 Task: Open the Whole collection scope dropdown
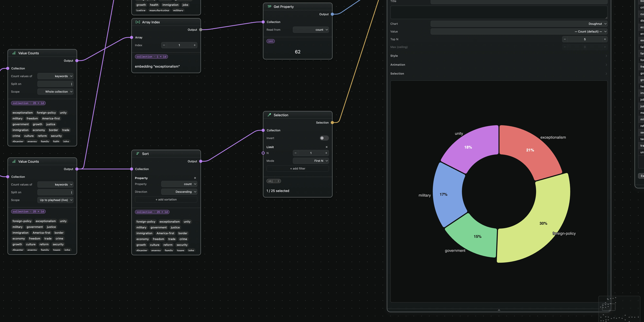tap(55, 92)
